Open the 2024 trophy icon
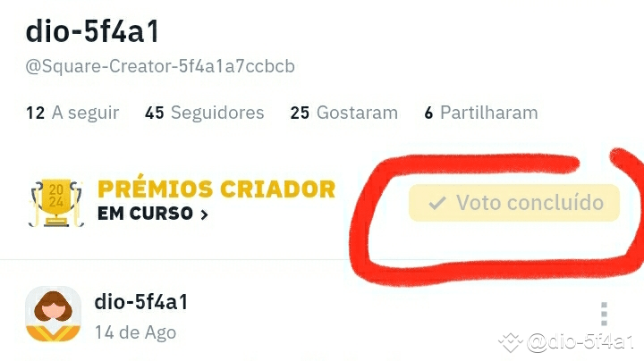 click(56, 203)
